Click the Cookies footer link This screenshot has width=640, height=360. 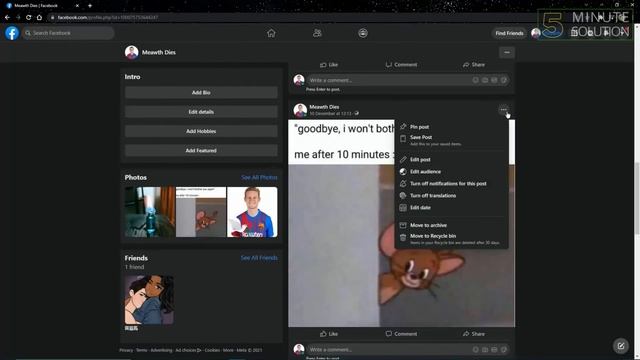(212, 350)
